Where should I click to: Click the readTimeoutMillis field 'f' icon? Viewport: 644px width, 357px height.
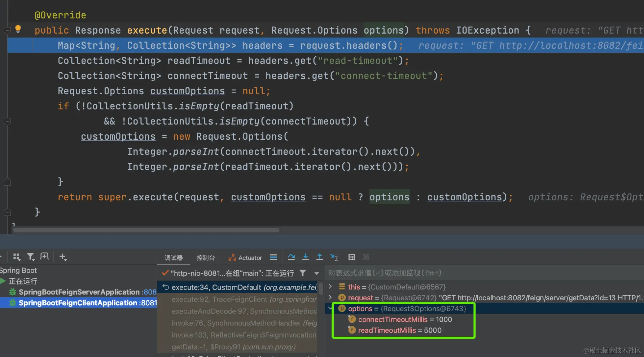click(352, 330)
